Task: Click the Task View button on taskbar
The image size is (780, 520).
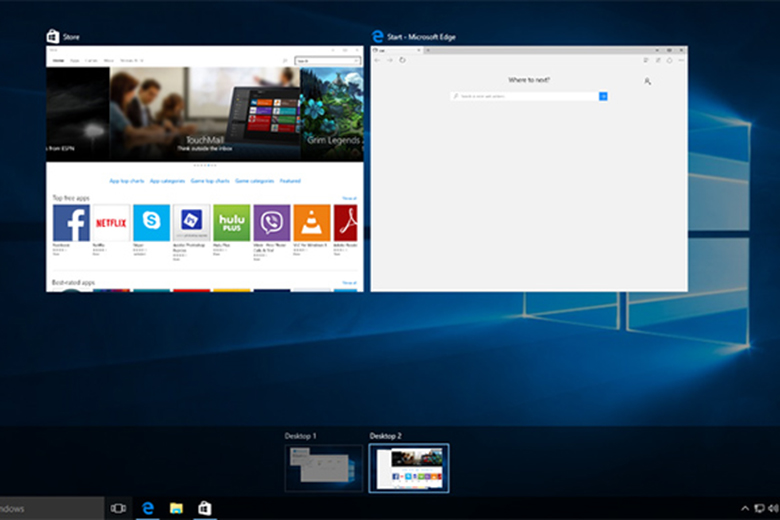Action: (118, 508)
